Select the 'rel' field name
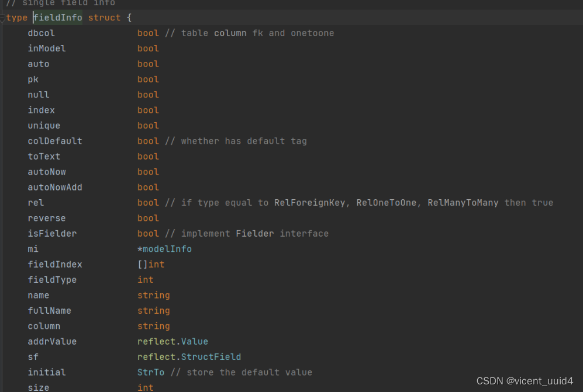This screenshot has width=583, height=392. pyautogui.click(x=36, y=203)
